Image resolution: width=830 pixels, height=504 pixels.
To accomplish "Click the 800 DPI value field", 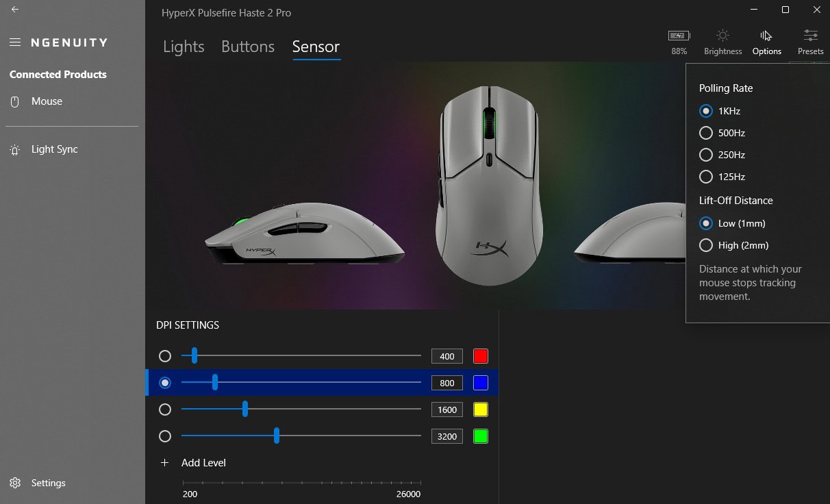I will (447, 383).
